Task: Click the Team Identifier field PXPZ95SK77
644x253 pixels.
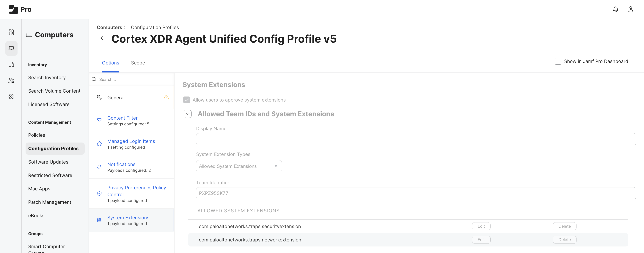Action: [x=416, y=193]
